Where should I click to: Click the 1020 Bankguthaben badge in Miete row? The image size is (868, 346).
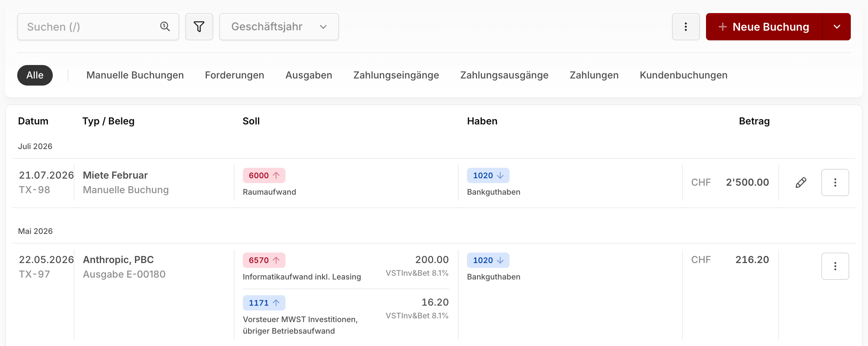pyautogui.click(x=488, y=175)
